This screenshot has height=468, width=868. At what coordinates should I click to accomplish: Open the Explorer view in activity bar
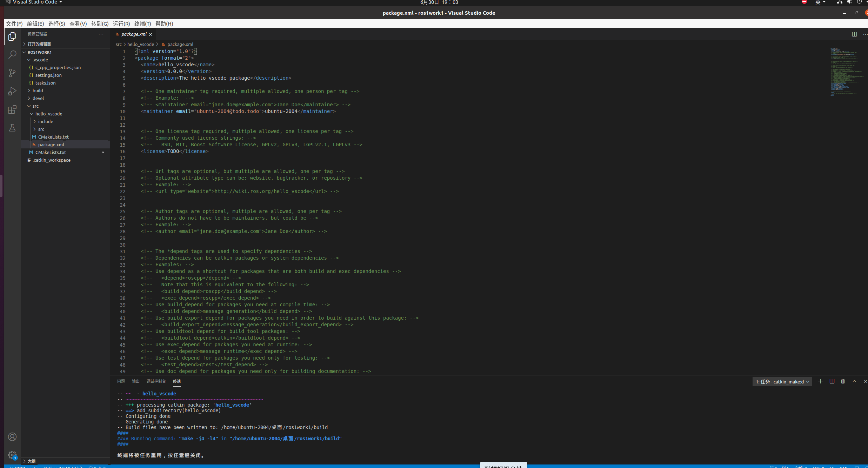point(12,36)
